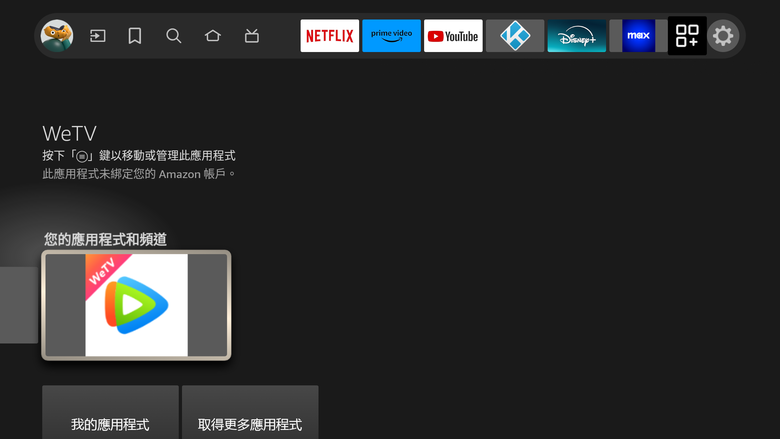Open 我的應用程式 button

[110, 412]
